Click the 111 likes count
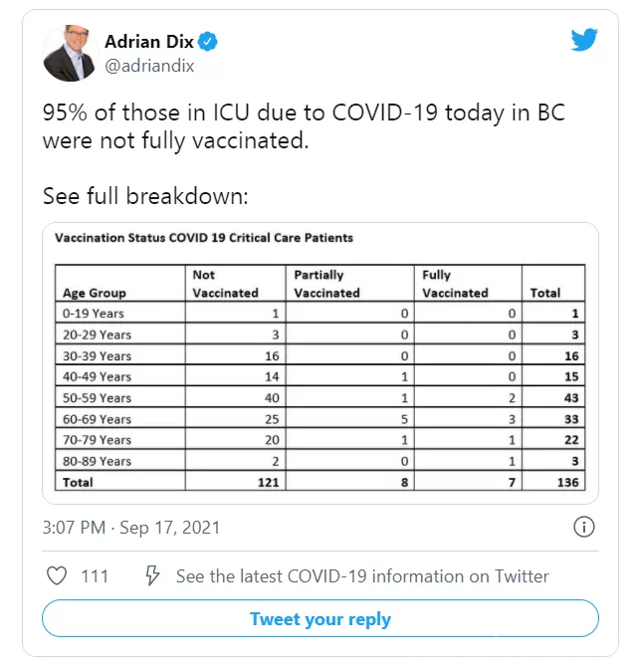Screen dimensions: 634x672 [95, 575]
